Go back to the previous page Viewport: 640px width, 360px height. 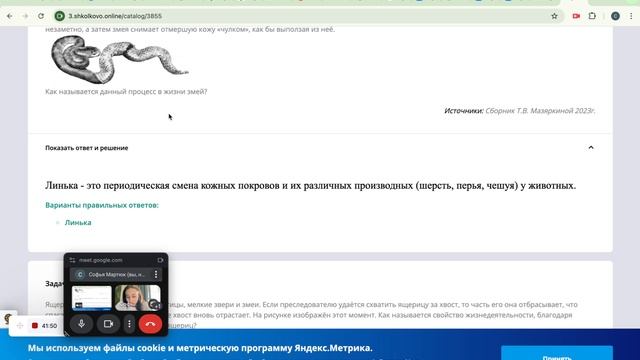10,16
